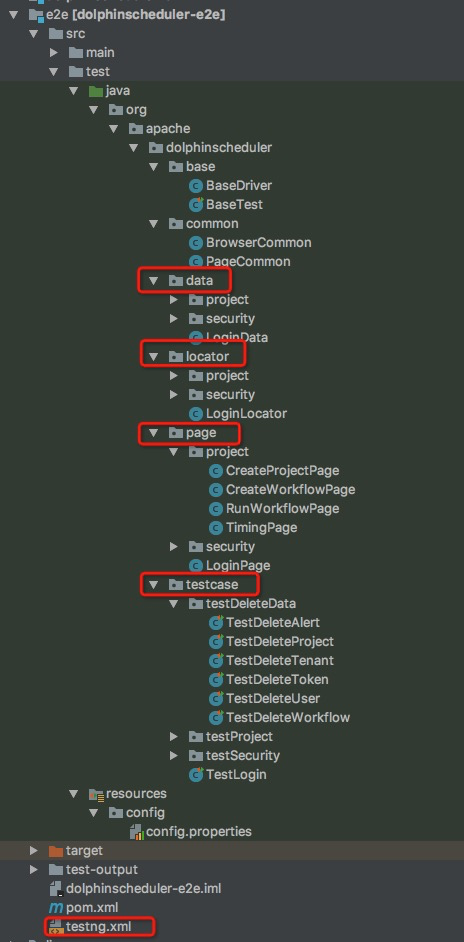Click the dolphinscheduler-e2e.iml file icon
The height and width of the screenshot is (942, 464).
click(55, 888)
